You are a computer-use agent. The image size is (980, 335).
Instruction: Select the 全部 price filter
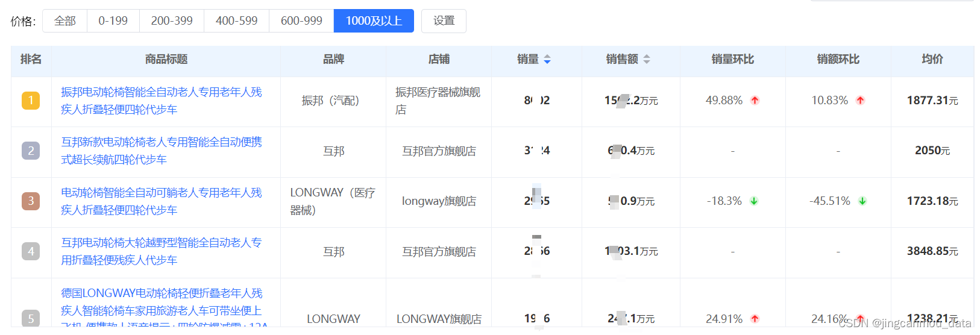pyautogui.click(x=65, y=21)
